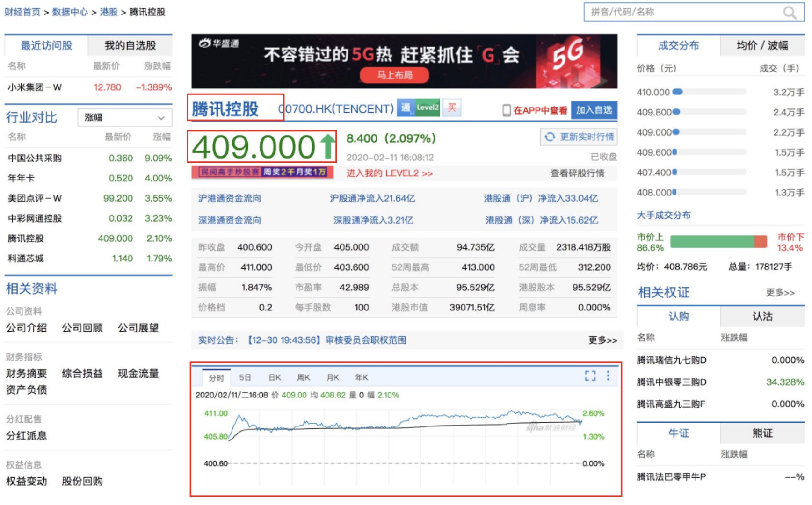
Task: Show the 月K chart view
Action: click(333, 377)
